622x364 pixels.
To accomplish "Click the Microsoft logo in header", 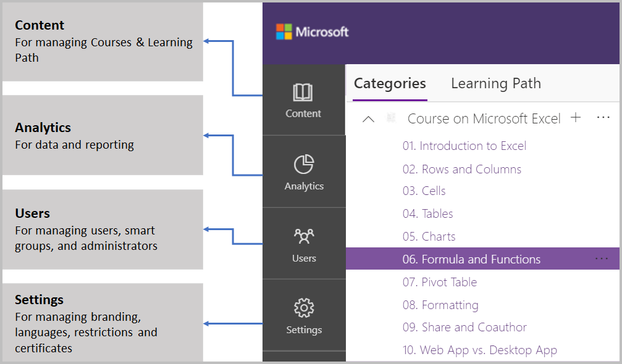I will (x=312, y=31).
